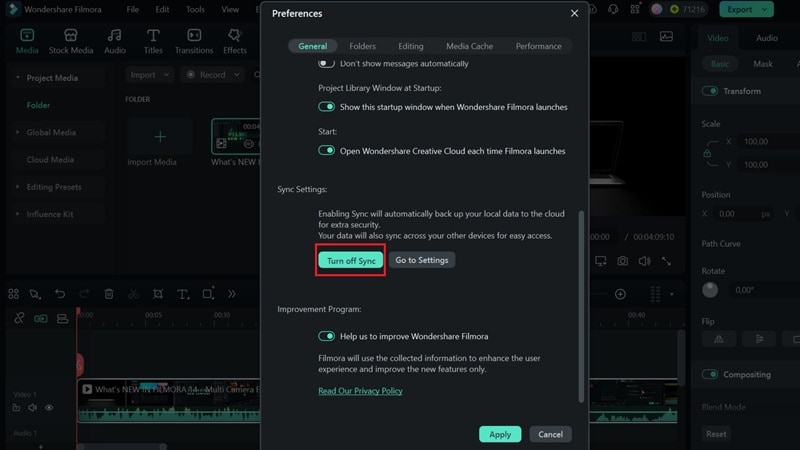
Task: Expand the Project Media tree item
Action: (18, 78)
